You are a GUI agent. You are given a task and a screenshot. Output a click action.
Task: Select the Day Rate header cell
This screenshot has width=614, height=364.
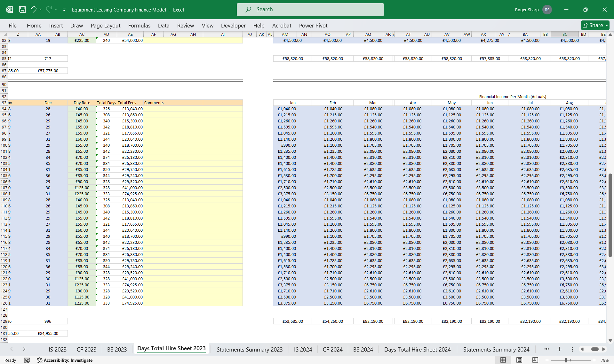[x=82, y=103]
